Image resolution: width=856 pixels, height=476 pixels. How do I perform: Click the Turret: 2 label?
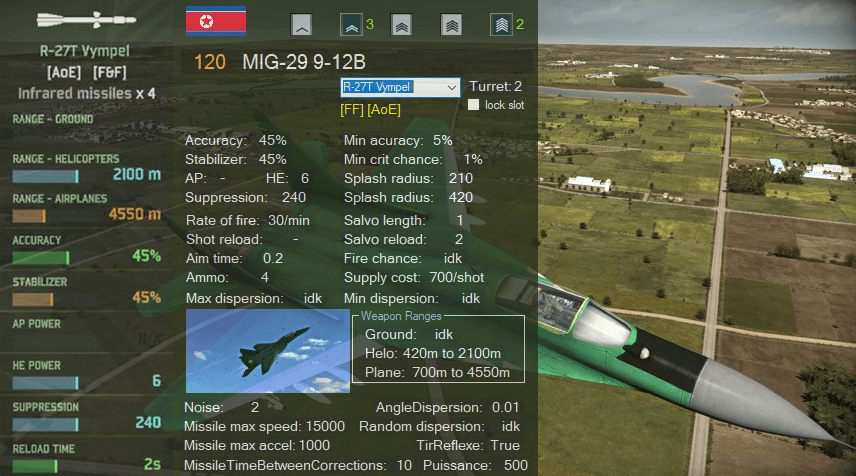point(496,86)
